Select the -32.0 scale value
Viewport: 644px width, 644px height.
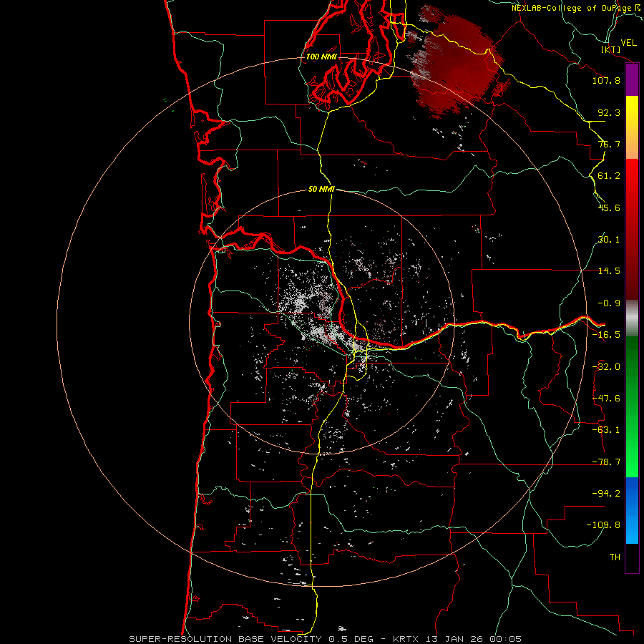606,367
